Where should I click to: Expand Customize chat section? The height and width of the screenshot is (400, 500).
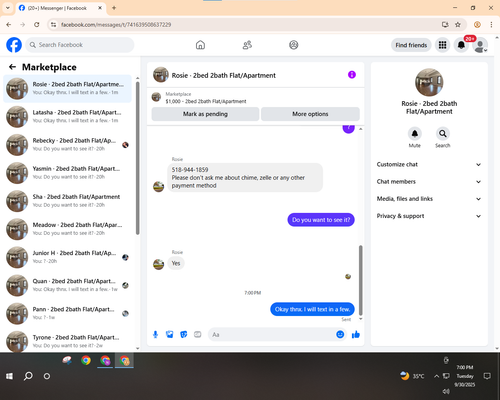click(x=429, y=164)
